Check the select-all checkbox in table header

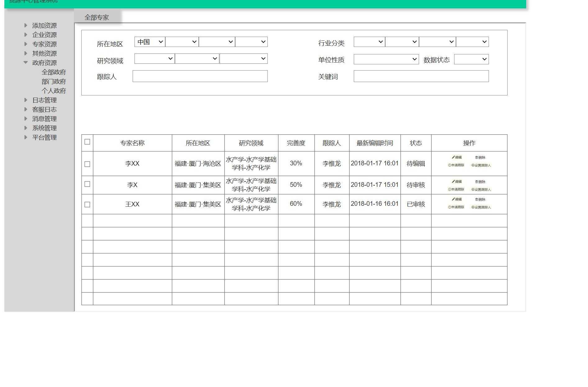[x=87, y=142]
